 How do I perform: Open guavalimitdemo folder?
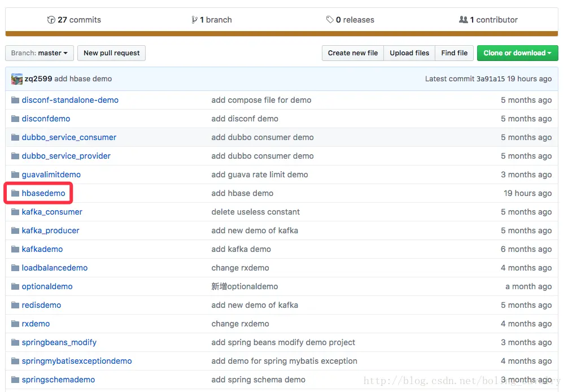pyautogui.click(x=51, y=175)
